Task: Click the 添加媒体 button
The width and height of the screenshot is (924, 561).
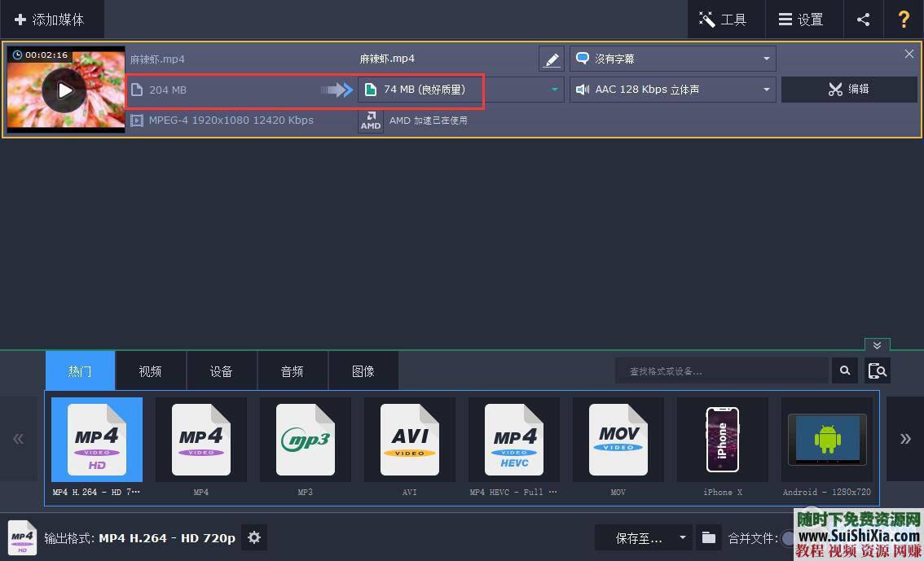Action: pos(52,19)
